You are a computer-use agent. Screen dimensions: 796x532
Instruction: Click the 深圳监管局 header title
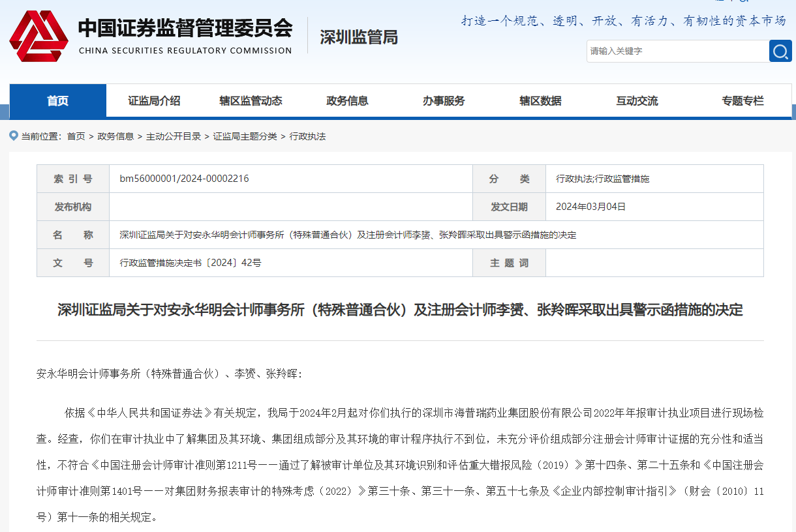359,37
